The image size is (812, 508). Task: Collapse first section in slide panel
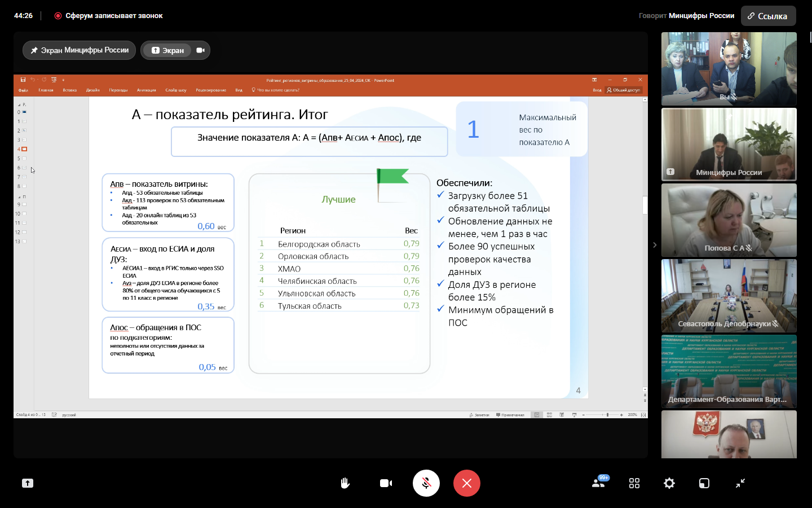coord(19,105)
